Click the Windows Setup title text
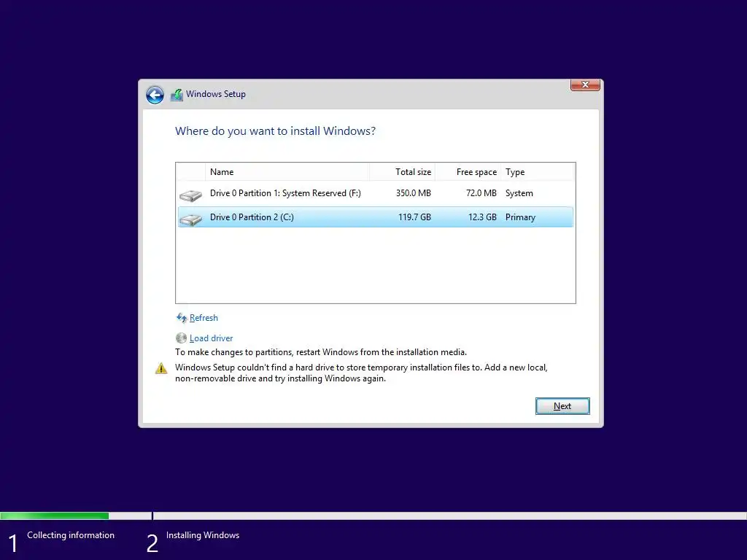The image size is (747, 560). tap(215, 94)
